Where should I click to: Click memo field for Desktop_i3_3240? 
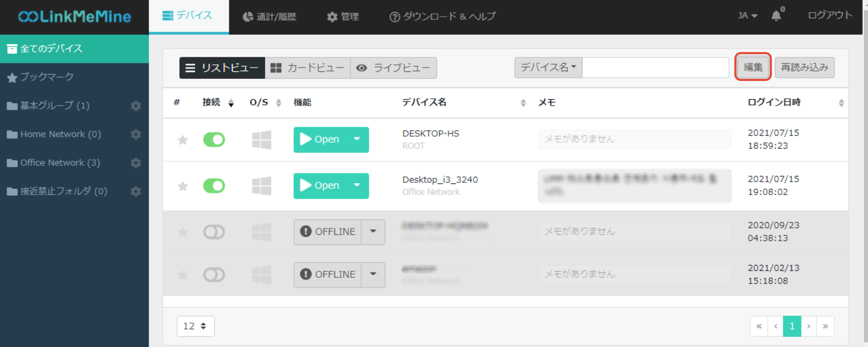[x=634, y=186]
